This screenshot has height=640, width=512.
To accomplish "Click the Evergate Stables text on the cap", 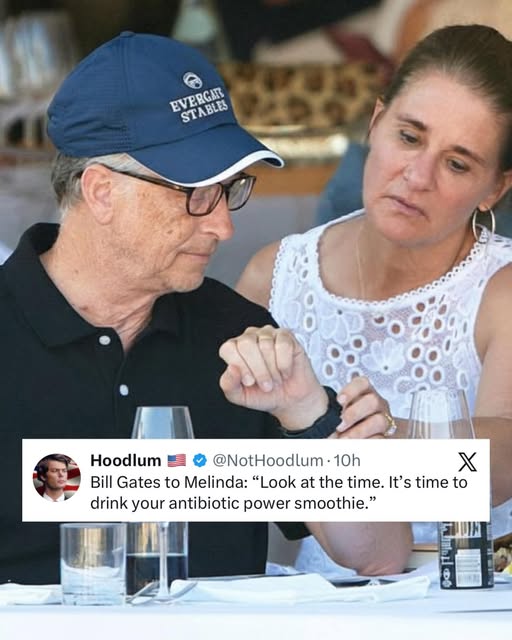I will click(x=199, y=107).
